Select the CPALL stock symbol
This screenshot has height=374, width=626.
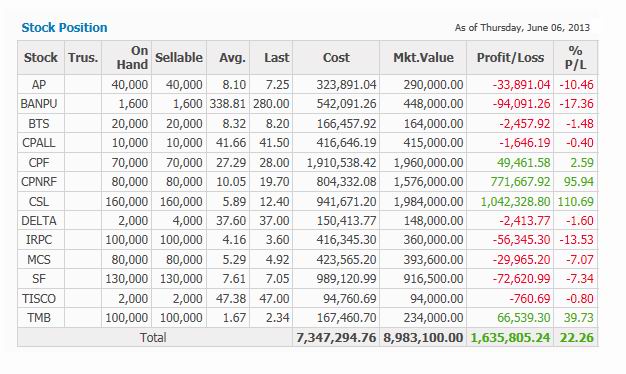(39, 143)
